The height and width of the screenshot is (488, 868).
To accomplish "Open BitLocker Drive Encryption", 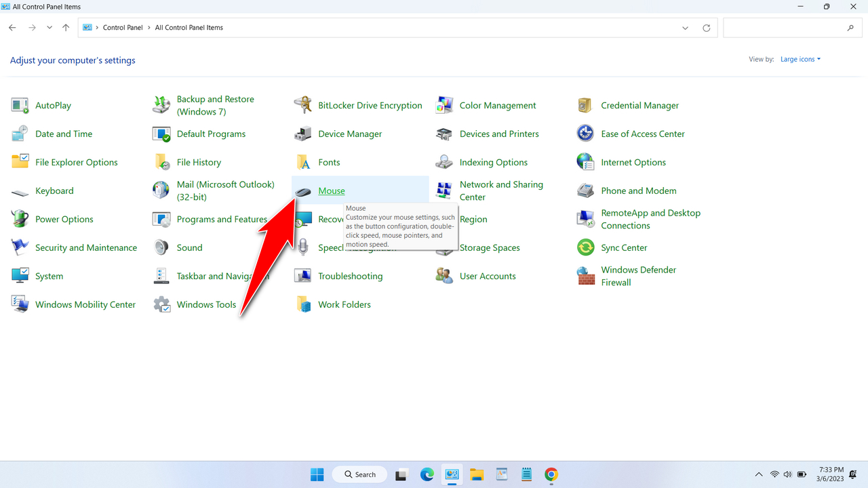I will coord(370,105).
